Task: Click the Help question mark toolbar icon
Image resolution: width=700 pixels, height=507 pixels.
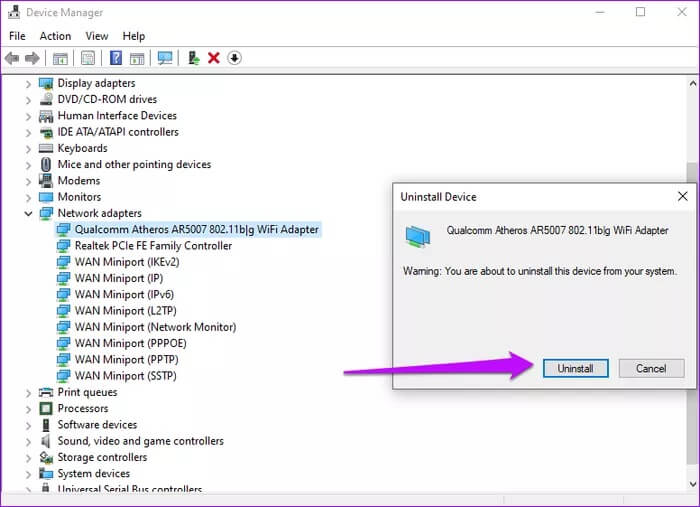Action: pyautogui.click(x=116, y=58)
